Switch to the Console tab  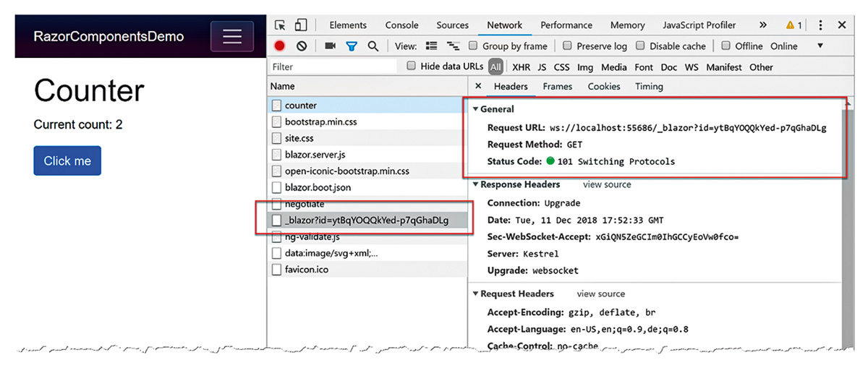(x=401, y=25)
